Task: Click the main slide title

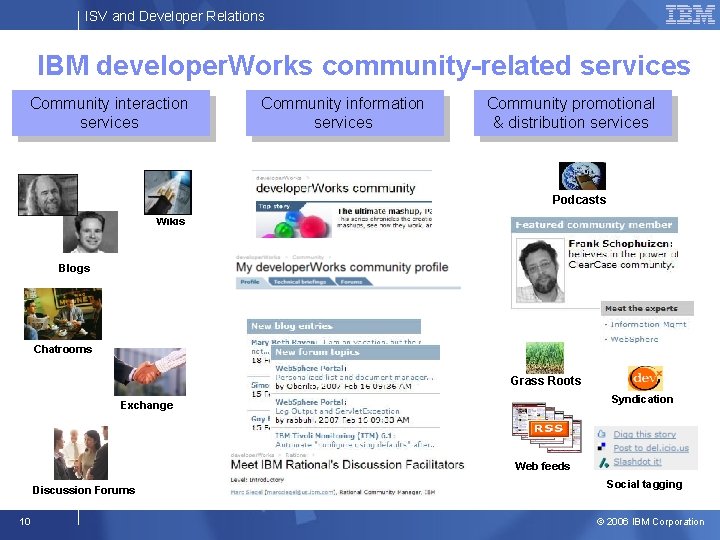Action: (x=364, y=65)
